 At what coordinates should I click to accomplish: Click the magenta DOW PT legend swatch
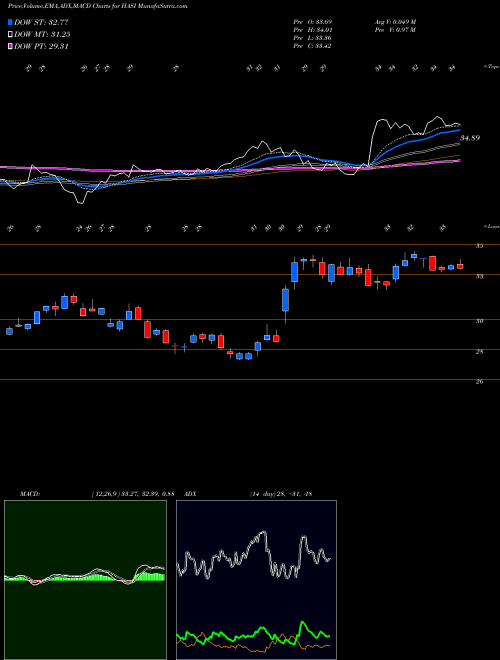(10, 47)
